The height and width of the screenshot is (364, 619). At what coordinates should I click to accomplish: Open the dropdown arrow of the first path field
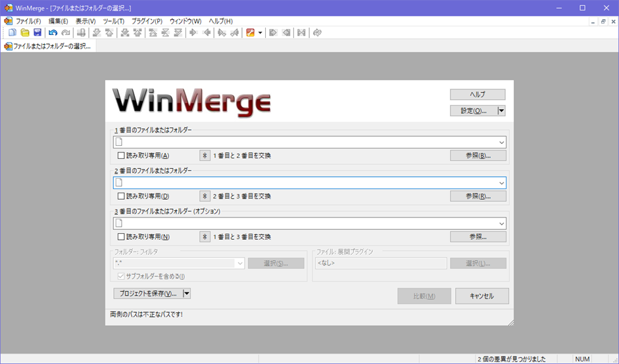point(501,143)
